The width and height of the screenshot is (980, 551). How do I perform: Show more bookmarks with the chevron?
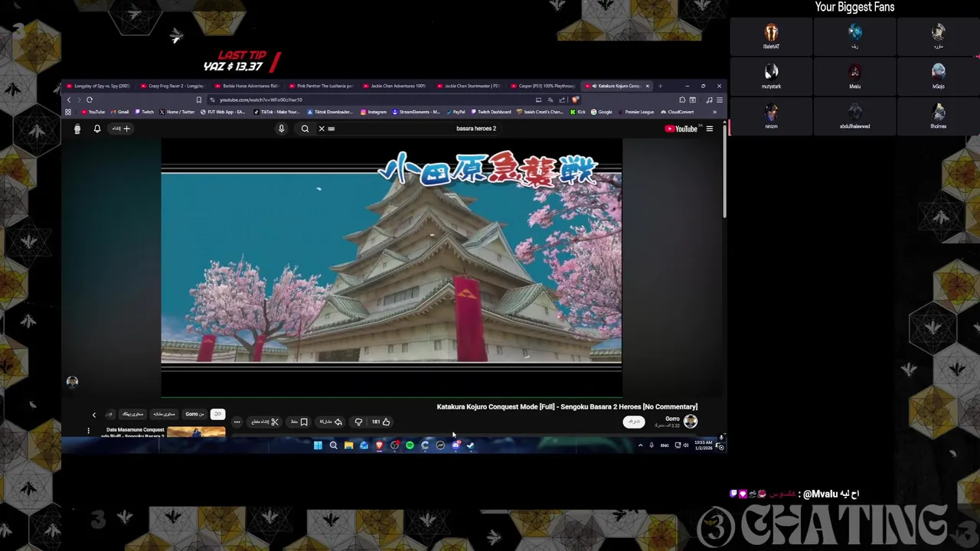click(714, 112)
